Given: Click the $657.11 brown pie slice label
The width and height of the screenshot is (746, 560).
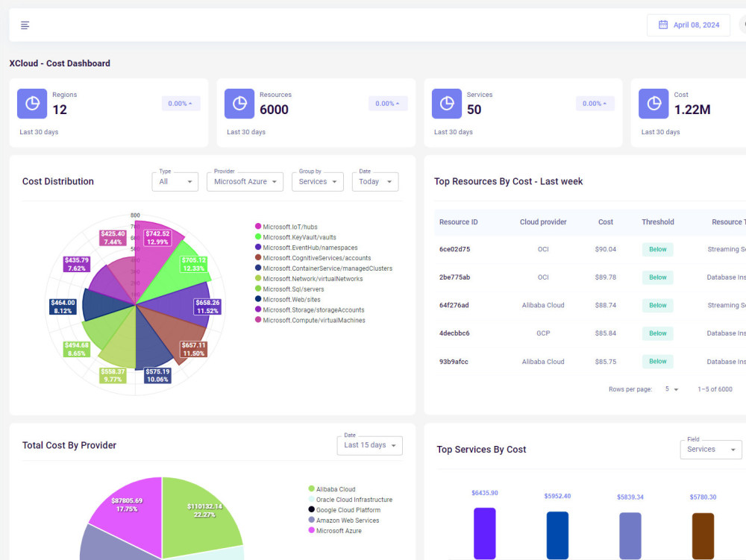Looking at the screenshot, I should click(x=194, y=350).
